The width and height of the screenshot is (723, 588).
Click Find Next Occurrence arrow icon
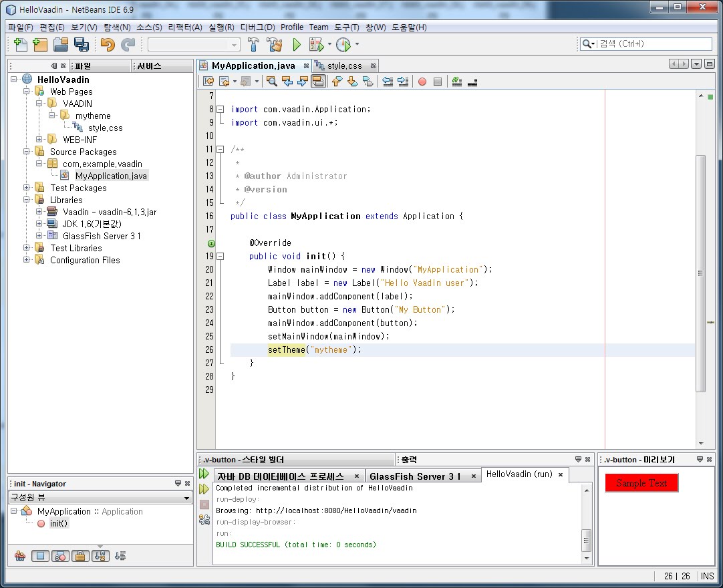pos(303,82)
